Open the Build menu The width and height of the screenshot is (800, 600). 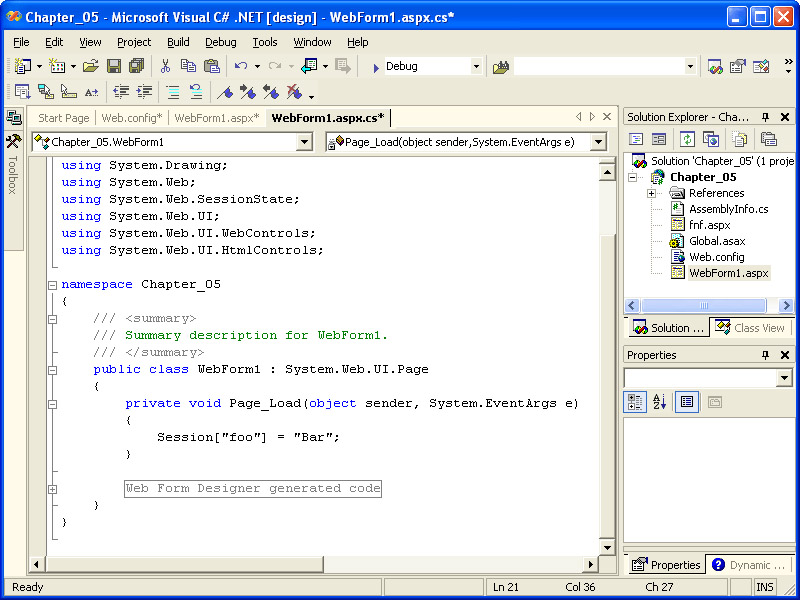(178, 42)
